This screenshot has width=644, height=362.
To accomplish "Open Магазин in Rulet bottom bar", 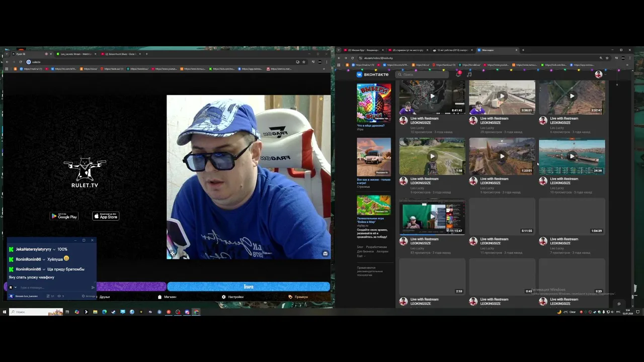I will [x=168, y=297].
